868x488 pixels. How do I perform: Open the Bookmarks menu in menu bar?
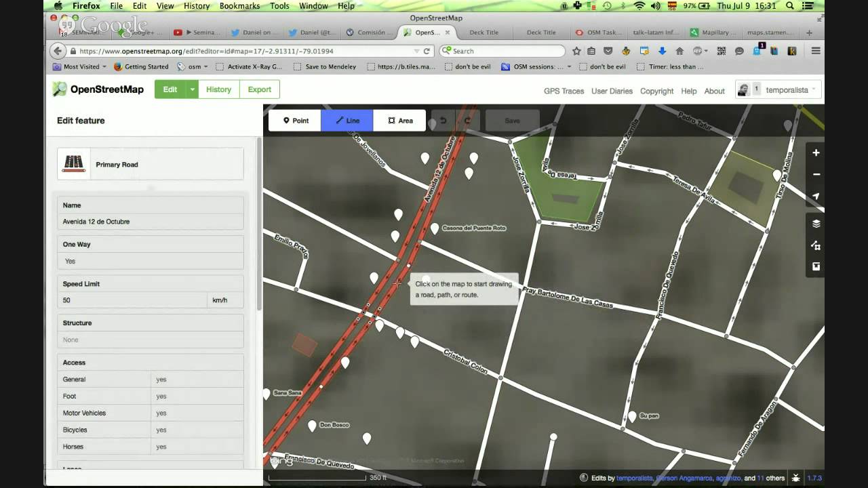pos(239,5)
